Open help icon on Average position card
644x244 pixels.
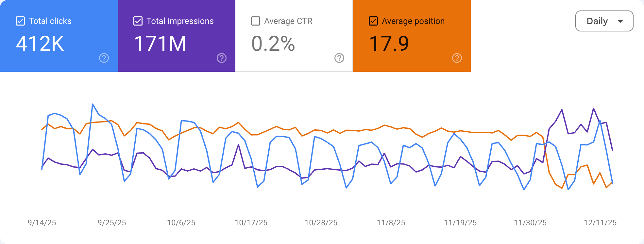coord(457,58)
